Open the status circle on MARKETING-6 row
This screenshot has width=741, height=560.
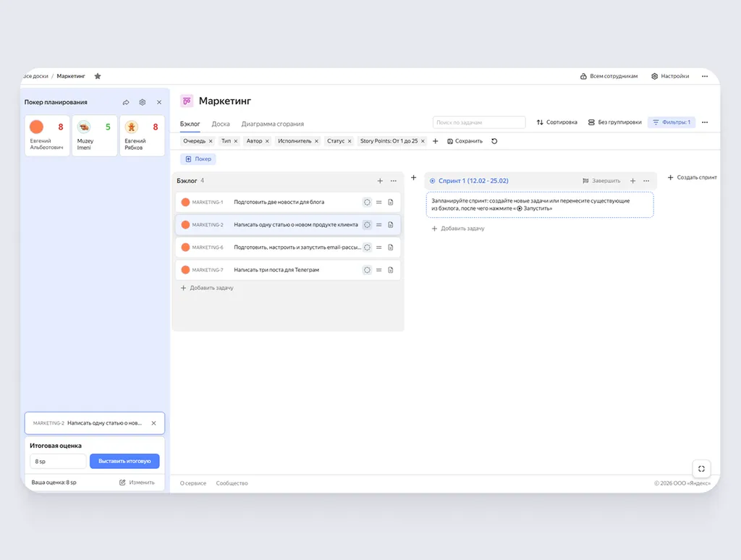[x=367, y=247]
